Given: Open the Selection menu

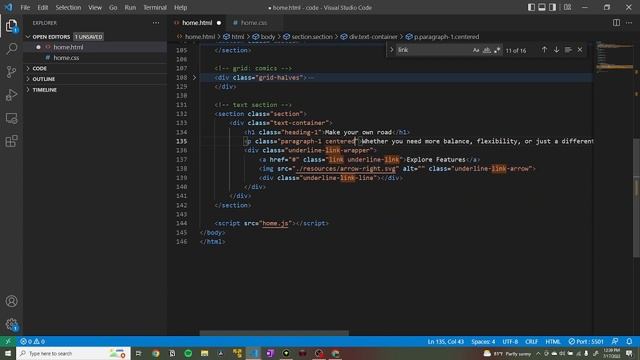Looking at the screenshot, I should click(x=68, y=7).
